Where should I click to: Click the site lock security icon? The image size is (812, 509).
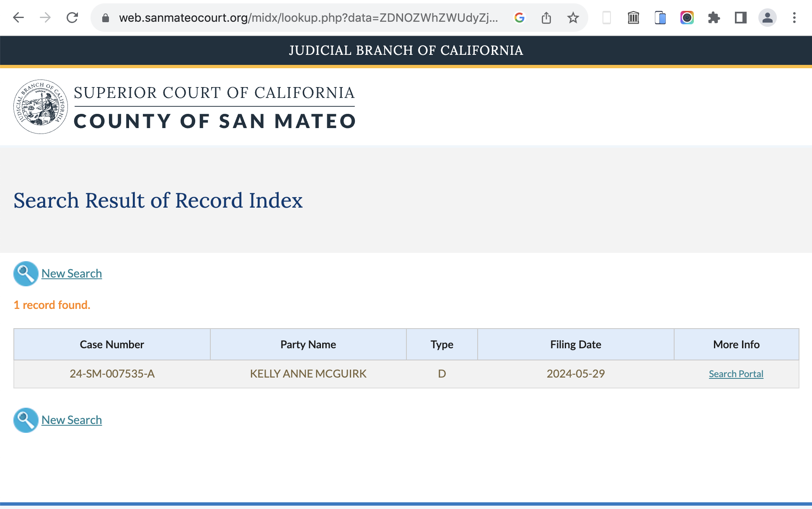(x=106, y=18)
